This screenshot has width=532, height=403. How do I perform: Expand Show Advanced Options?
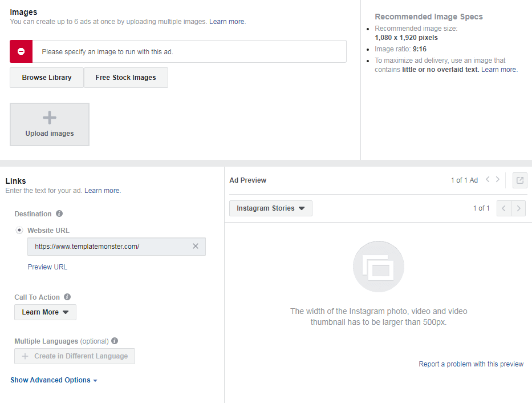coord(54,380)
